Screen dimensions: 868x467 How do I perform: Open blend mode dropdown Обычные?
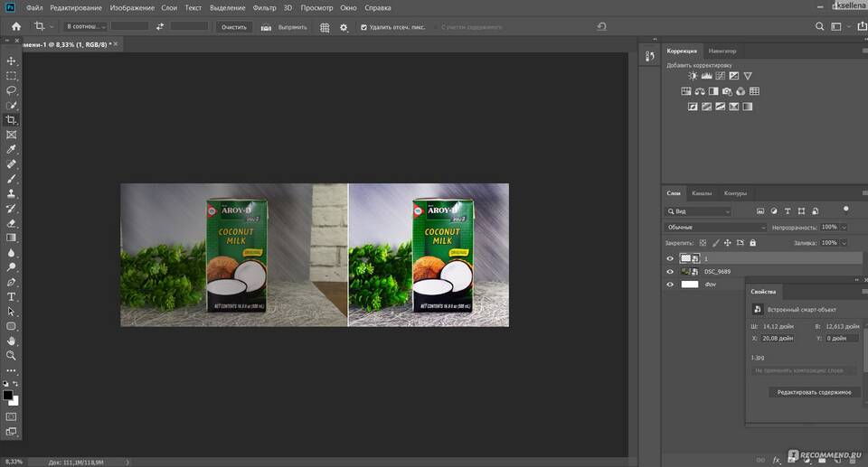715,228
